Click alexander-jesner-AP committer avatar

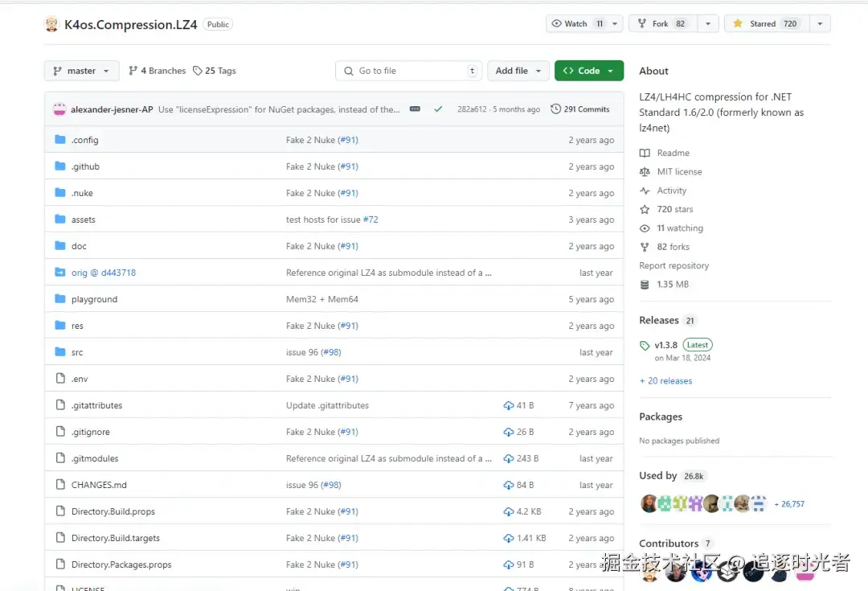59,109
